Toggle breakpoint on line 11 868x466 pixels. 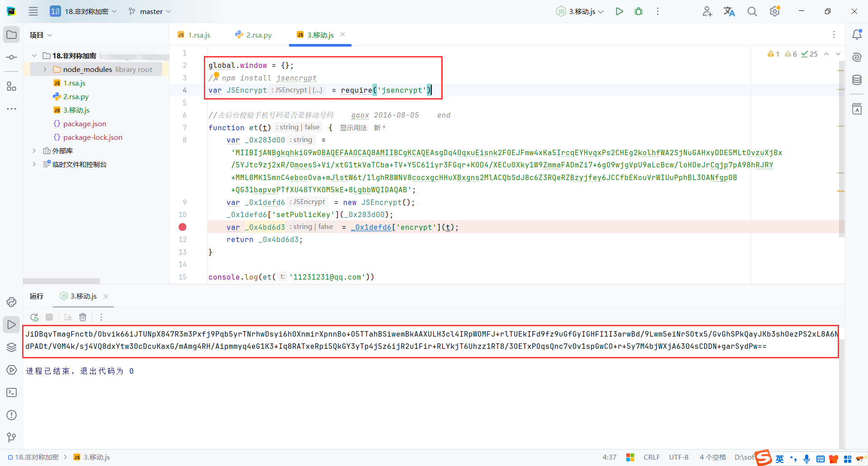(183, 227)
